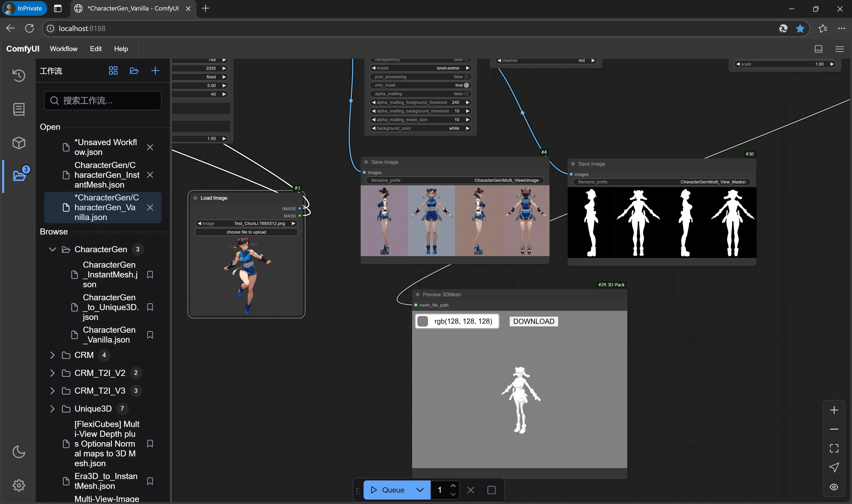
Task: Open the Queue button dropdown arrow
Action: [420, 490]
